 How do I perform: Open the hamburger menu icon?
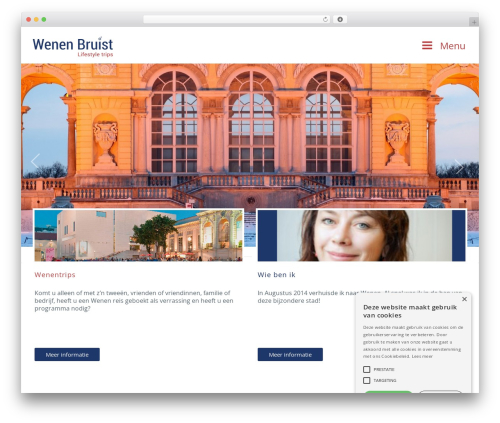coord(427,45)
